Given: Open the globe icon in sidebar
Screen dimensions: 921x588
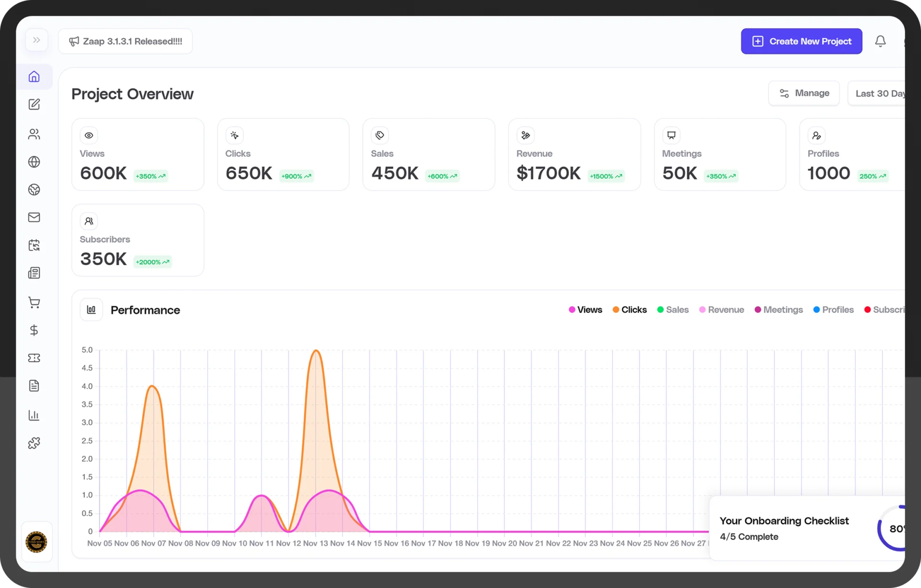Looking at the screenshot, I should point(34,162).
